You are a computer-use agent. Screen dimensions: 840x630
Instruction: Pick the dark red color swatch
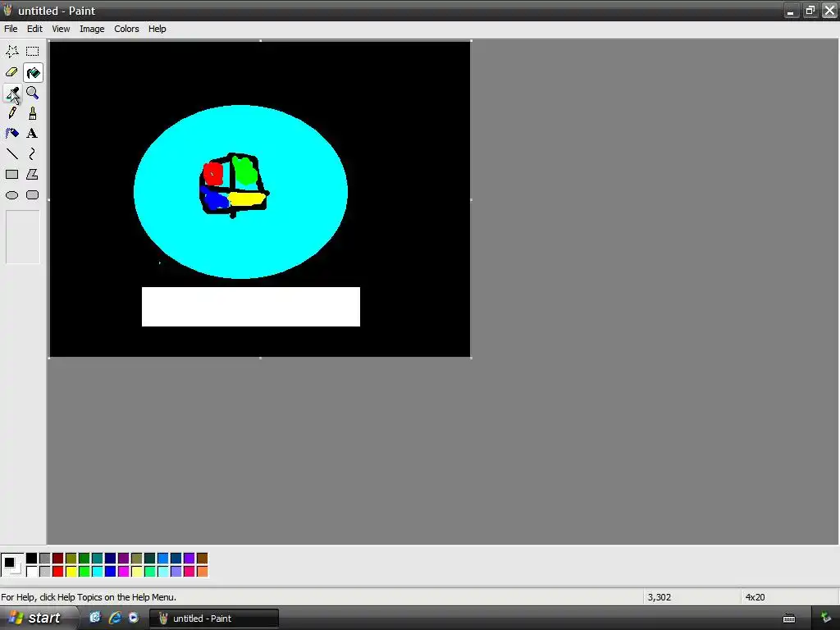click(x=58, y=559)
